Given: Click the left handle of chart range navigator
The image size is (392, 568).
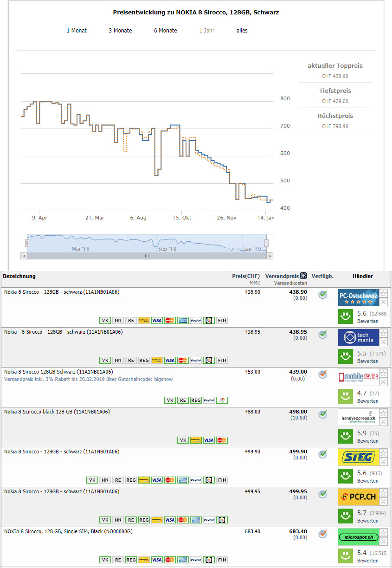Looking at the screenshot, I should (x=27, y=243).
